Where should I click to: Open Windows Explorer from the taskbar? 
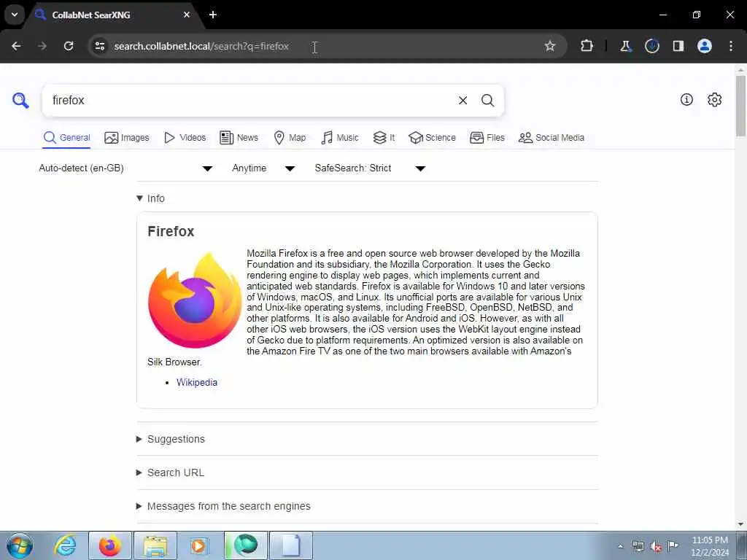click(x=155, y=545)
